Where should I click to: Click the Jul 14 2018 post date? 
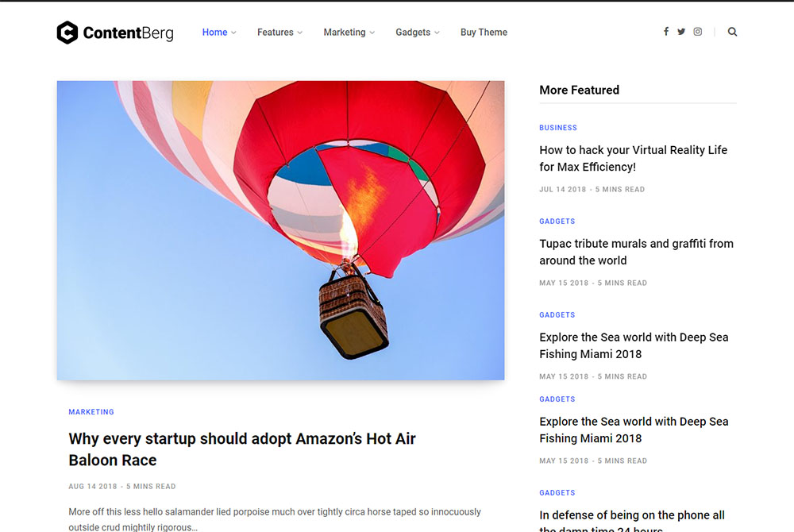tap(562, 190)
